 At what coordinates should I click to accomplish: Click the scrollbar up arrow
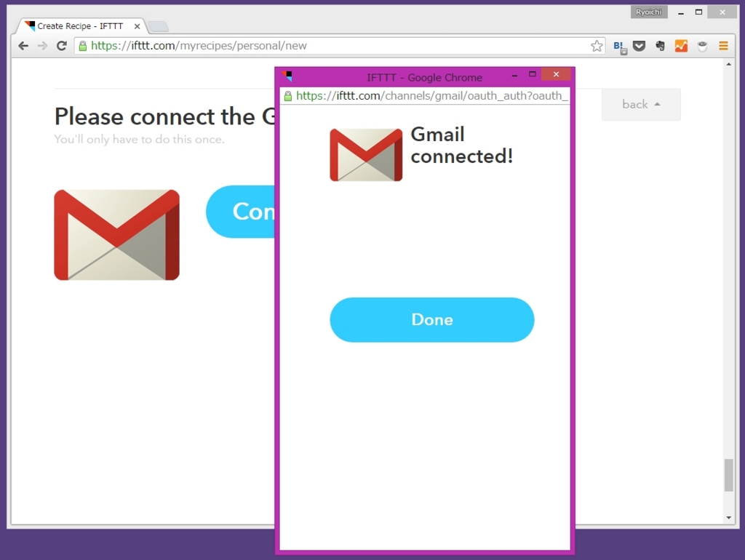[728, 64]
